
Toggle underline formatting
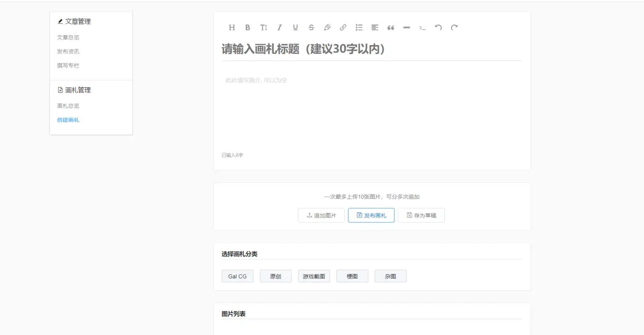295,28
